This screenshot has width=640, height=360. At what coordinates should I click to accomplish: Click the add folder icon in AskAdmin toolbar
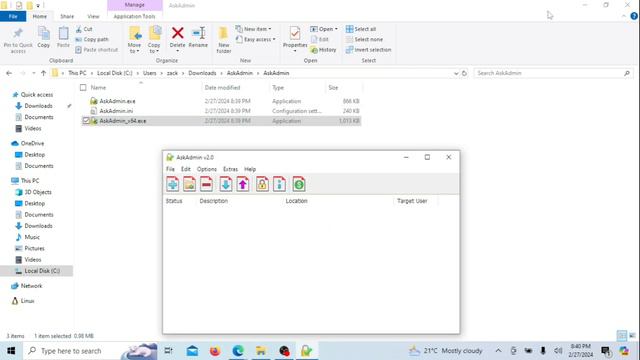click(x=189, y=184)
